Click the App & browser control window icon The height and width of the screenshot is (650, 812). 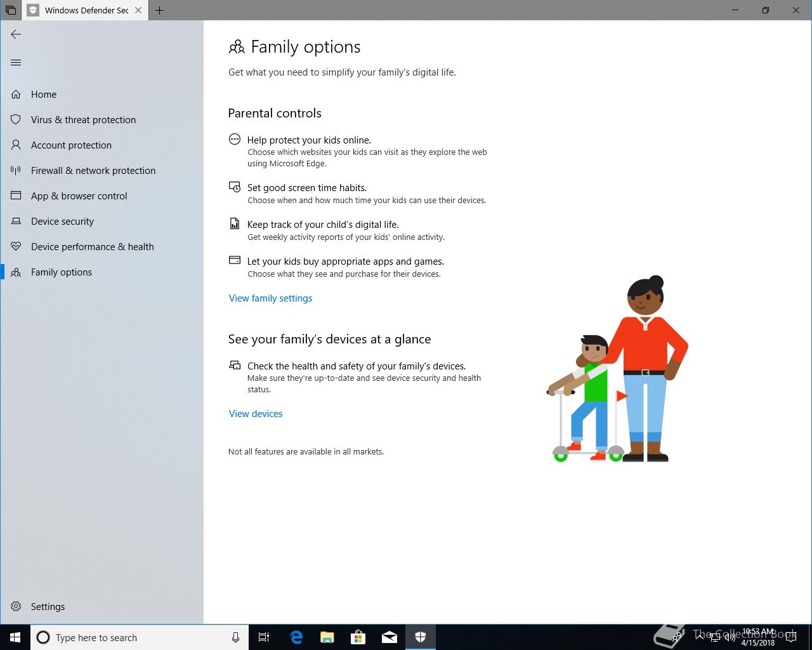[x=16, y=196]
